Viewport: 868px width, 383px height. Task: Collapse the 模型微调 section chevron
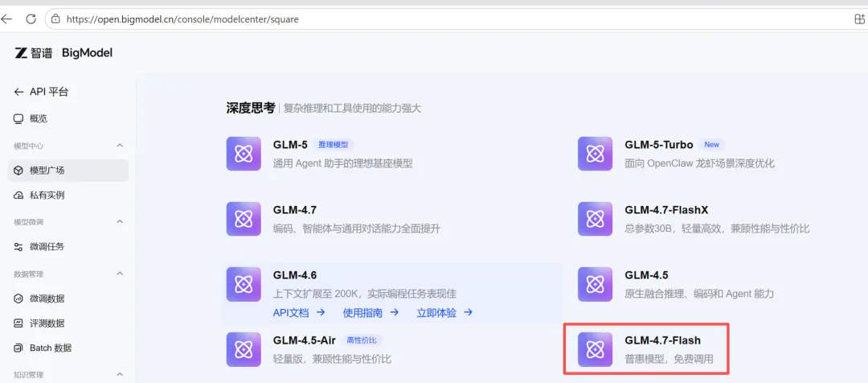[x=120, y=222]
